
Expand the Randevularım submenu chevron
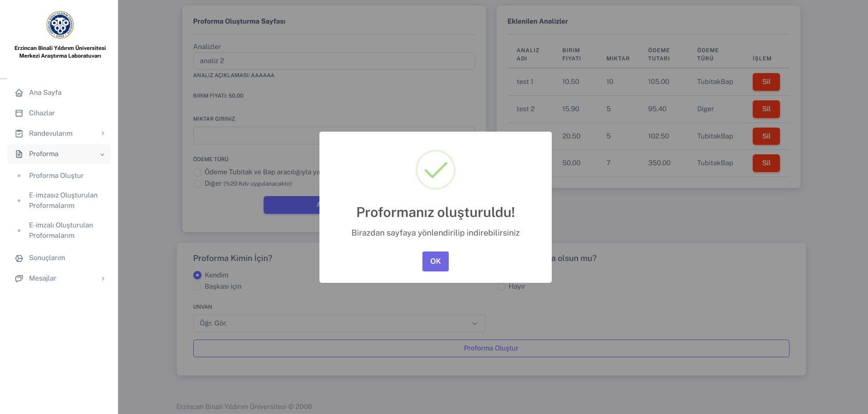103,133
